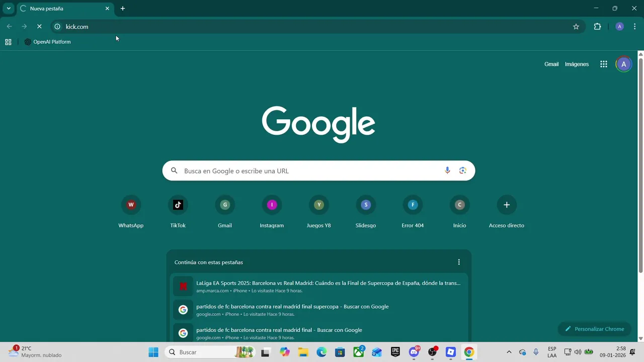Open the 'final supercopa' Google search tab

318,310
